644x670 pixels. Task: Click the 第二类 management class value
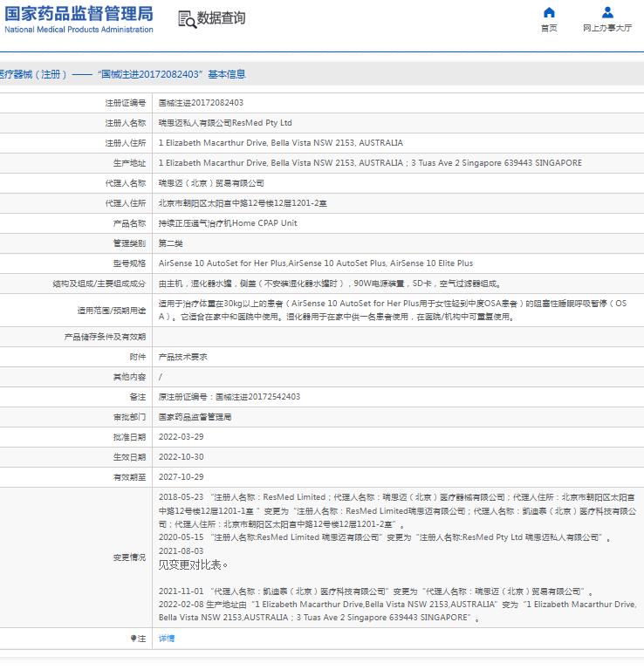click(x=170, y=243)
